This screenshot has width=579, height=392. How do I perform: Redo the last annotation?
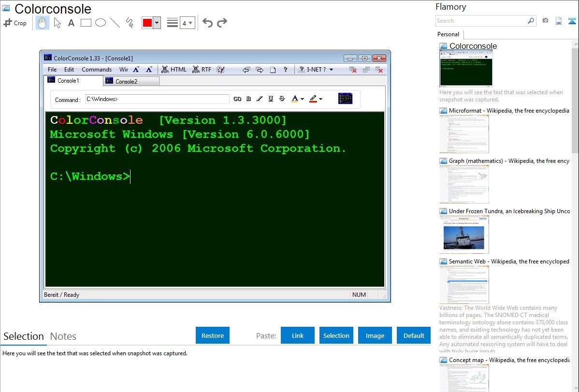click(222, 23)
